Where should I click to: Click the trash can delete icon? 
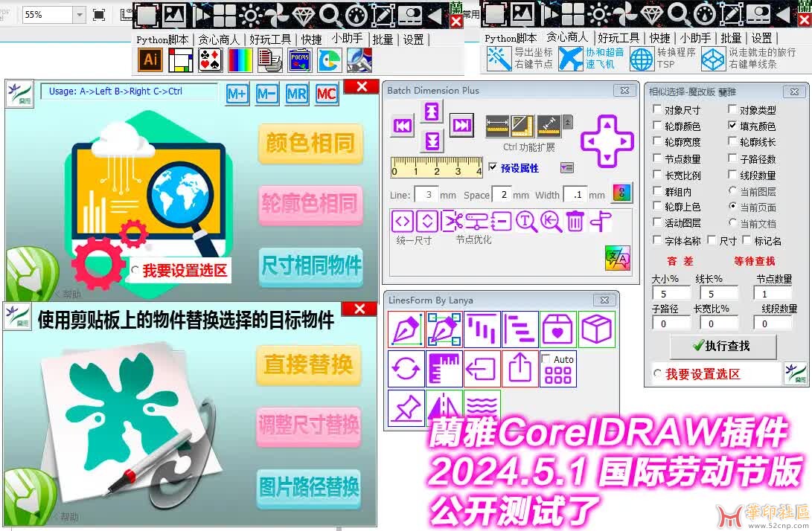575,222
